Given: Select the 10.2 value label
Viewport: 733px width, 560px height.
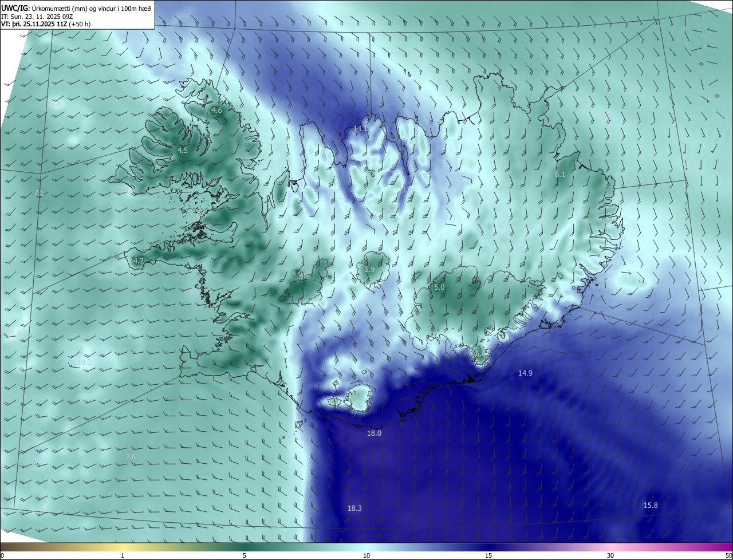Looking at the screenshot, I should click(x=84, y=362).
